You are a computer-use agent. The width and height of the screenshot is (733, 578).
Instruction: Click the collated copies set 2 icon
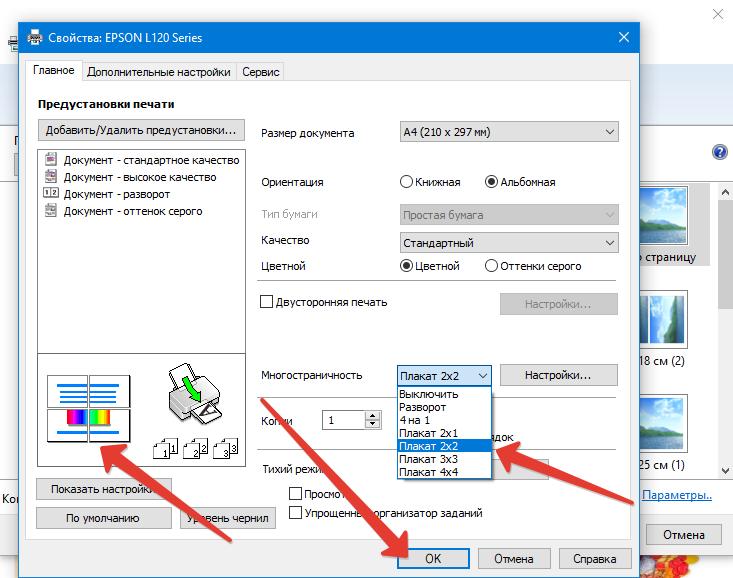click(196, 448)
